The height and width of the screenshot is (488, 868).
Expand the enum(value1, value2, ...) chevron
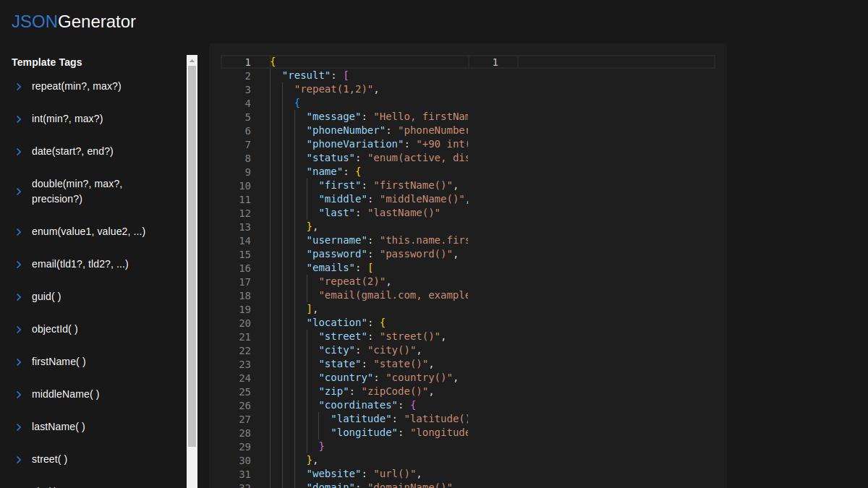point(19,232)
